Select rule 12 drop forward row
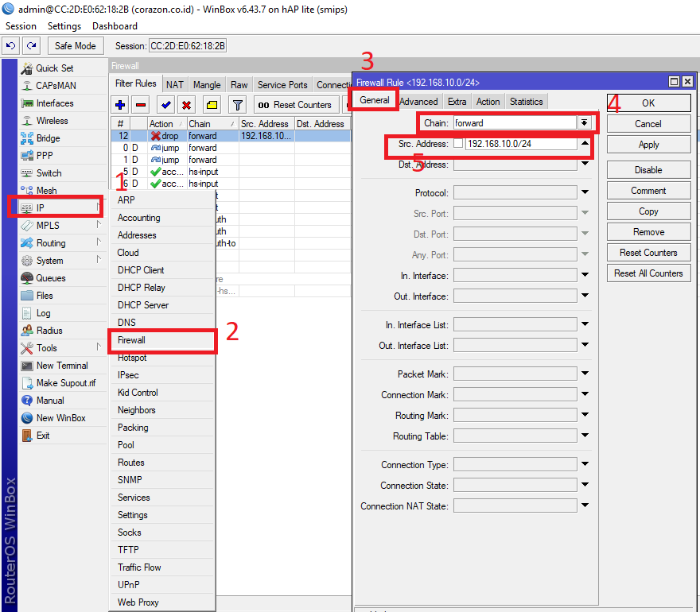700x612 pixels. pyautogui.click(x=231, y=136)
